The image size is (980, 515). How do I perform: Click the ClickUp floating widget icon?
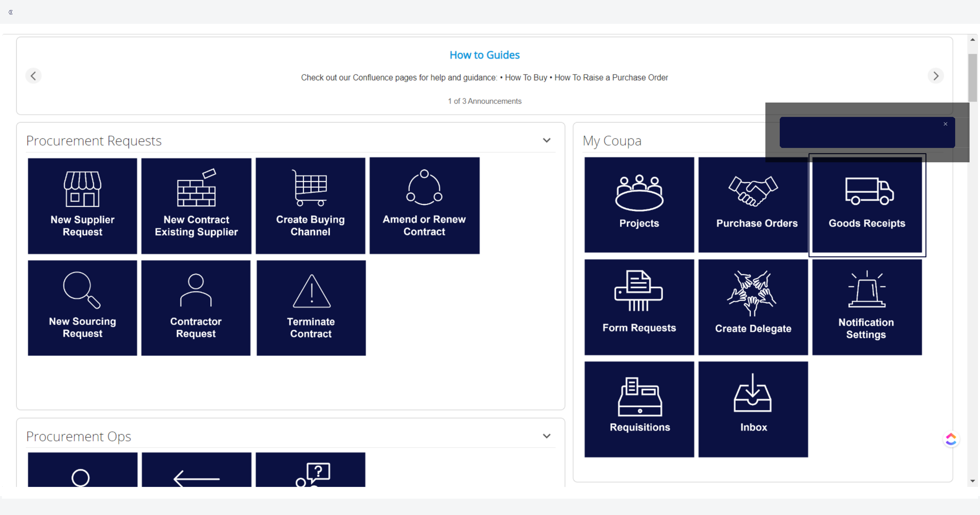point(951,439)
